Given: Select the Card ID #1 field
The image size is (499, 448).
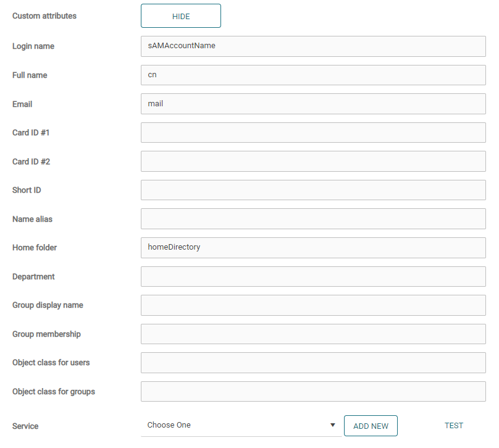Looking at the screenshot, I should point(313,132).
